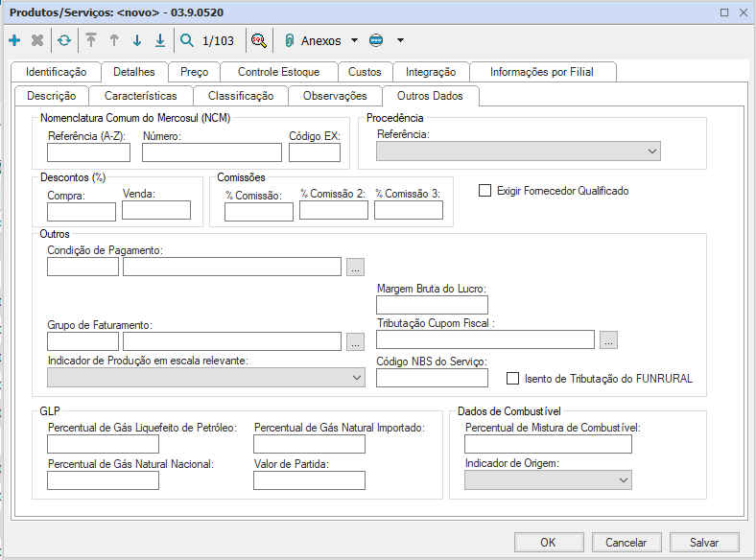756x560 pixels.
Task: Go to first record arrow icon
Action: coord(91,41)
